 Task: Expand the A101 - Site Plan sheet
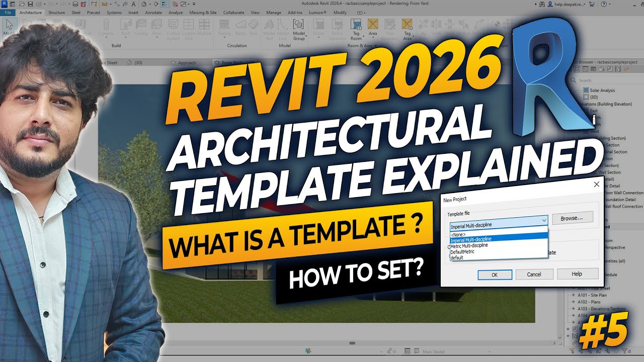point(572,296)
